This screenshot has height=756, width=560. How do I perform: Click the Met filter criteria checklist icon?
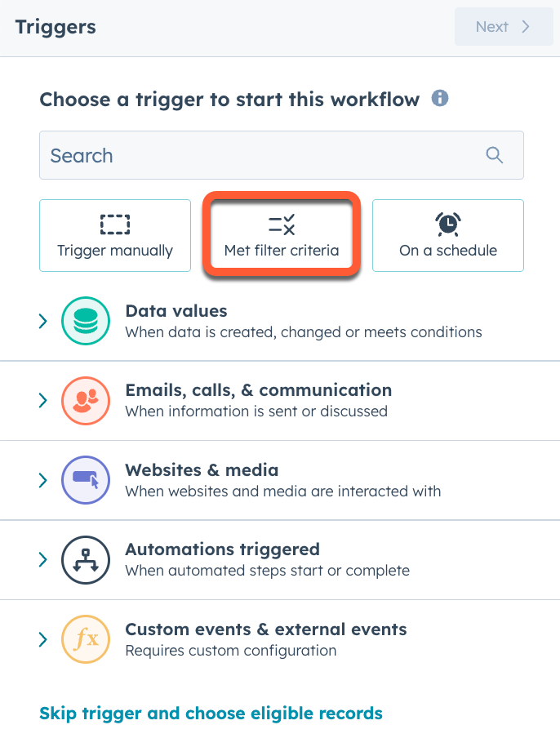pos(281,223)
